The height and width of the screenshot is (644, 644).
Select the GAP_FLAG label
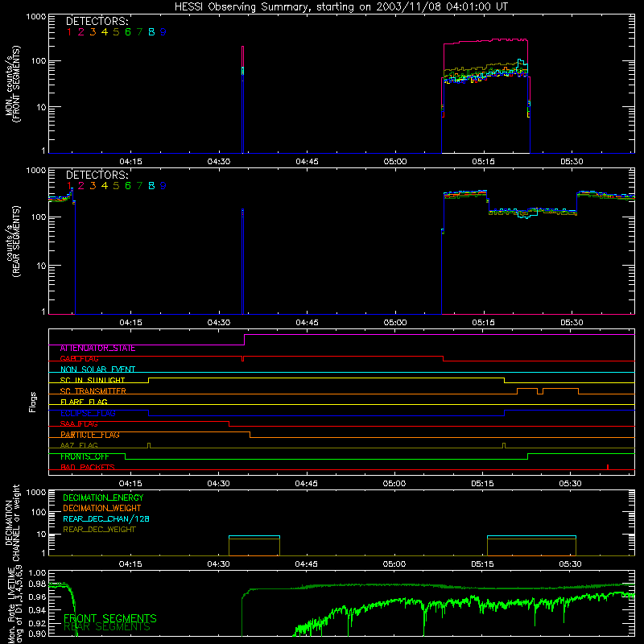coord(79,358)
